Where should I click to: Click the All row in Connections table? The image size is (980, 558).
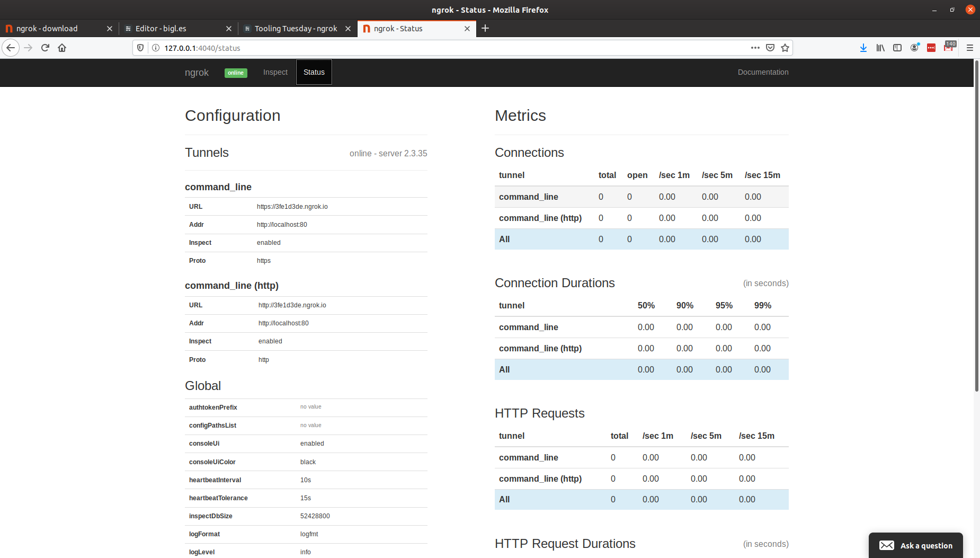[x=642, y=239]
